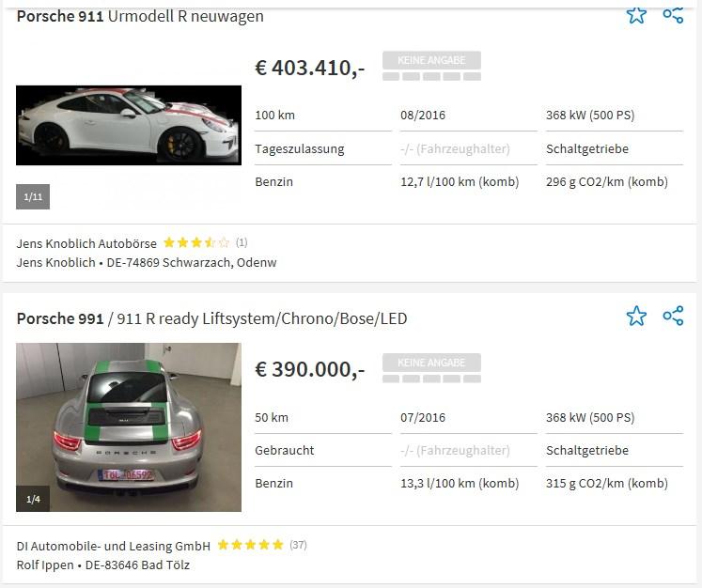Screen dimensions: 702x588
Task: Open the silver Porsche with green stripes photo
Action: (x=129, y=427)
